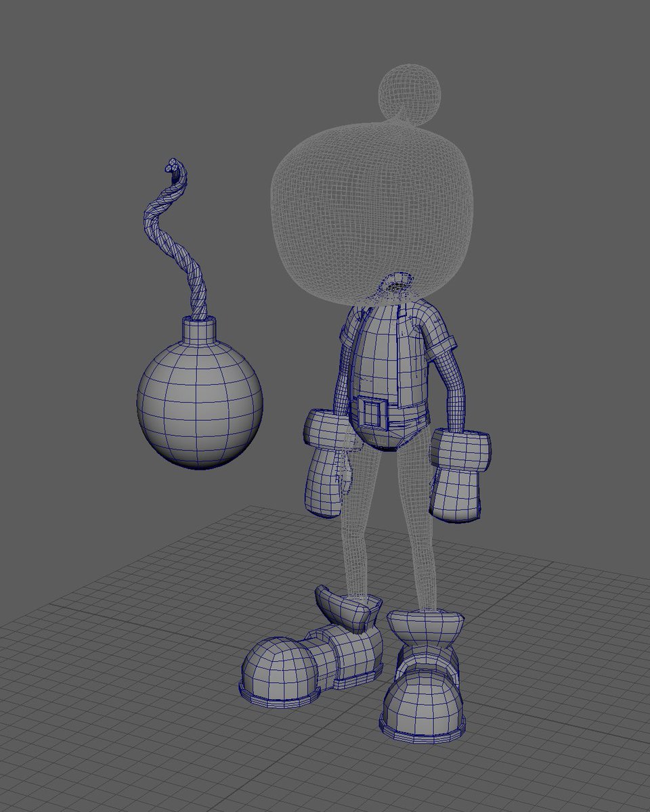This screenshot has width=650, height=812.
Task: Select the bomb's cylindrical neck cap
Action: [x=200, y=331]
